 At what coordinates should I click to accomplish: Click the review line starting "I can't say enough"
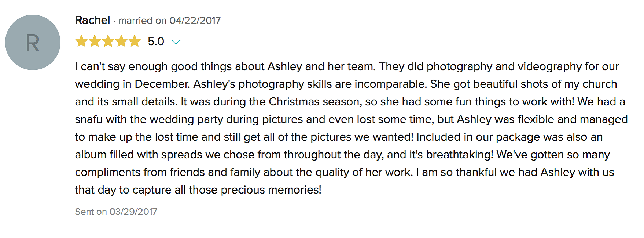click(347, 67)
